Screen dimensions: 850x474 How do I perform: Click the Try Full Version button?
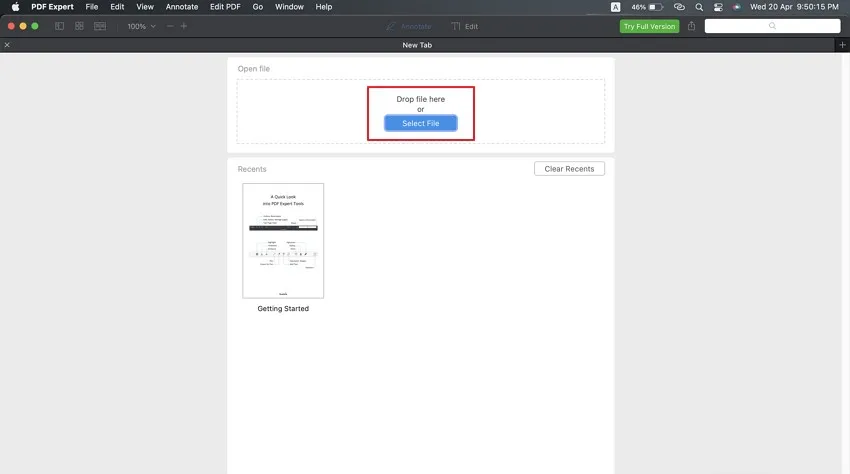(x=649, y=26)
